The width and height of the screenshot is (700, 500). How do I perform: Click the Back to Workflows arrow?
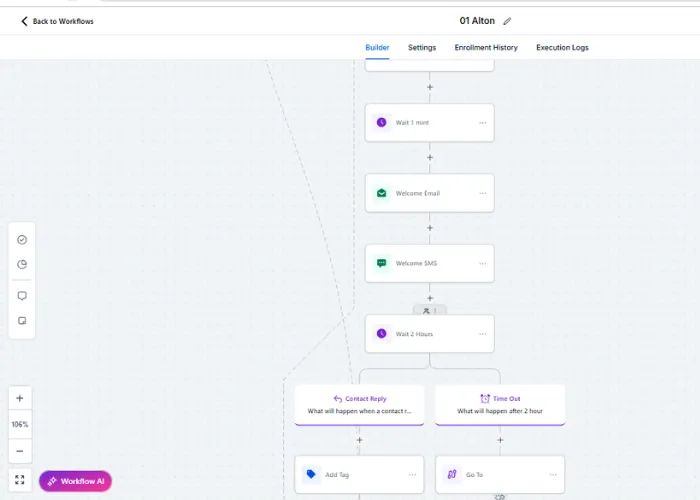[24, 21]
